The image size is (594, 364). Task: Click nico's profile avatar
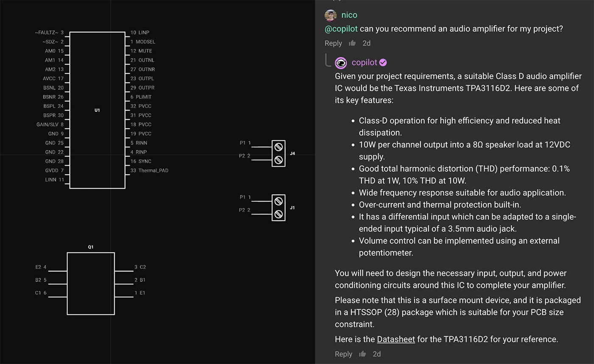331,15
